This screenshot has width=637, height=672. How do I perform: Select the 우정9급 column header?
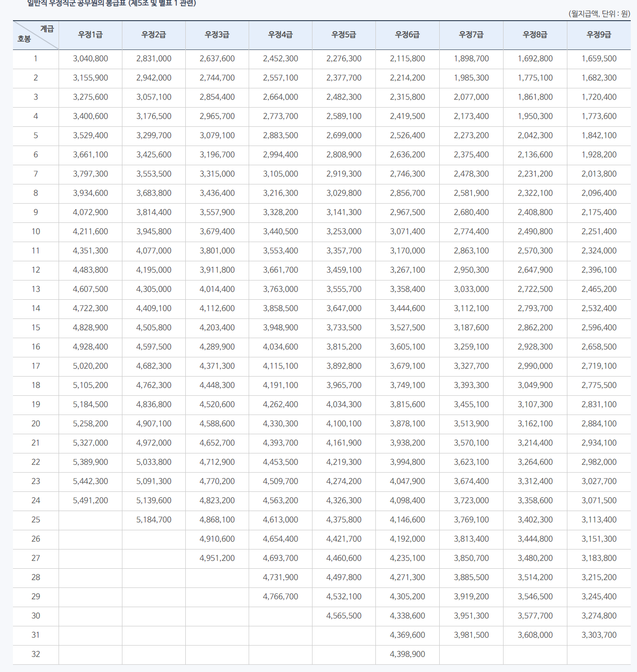click(599, 35)
